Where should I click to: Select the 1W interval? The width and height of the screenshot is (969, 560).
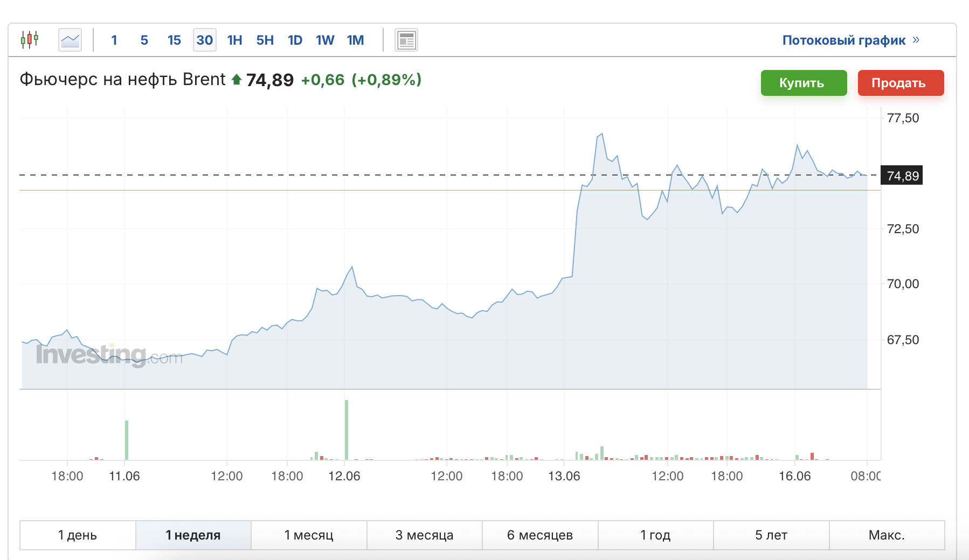click(325, 40)
